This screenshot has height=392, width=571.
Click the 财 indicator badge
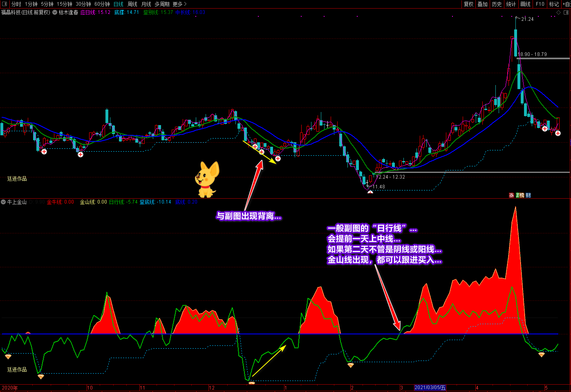tap(528, 195)
